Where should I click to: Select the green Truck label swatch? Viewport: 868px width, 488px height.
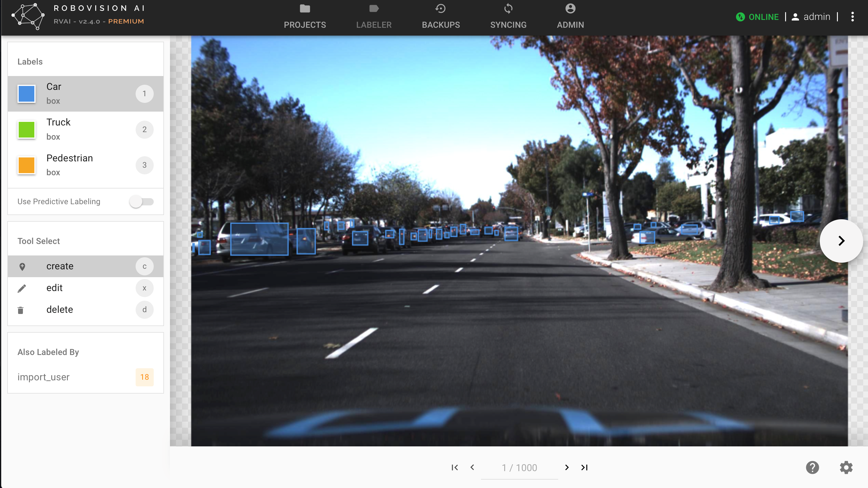click(x=27, y=129)
